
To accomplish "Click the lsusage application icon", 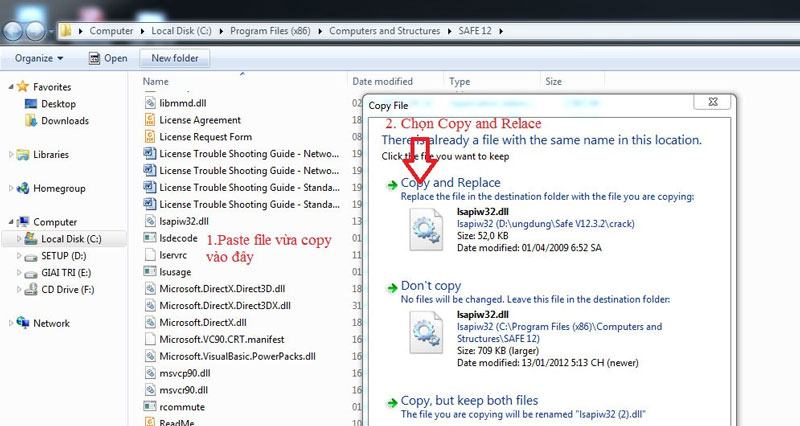I will coord(150,271).
